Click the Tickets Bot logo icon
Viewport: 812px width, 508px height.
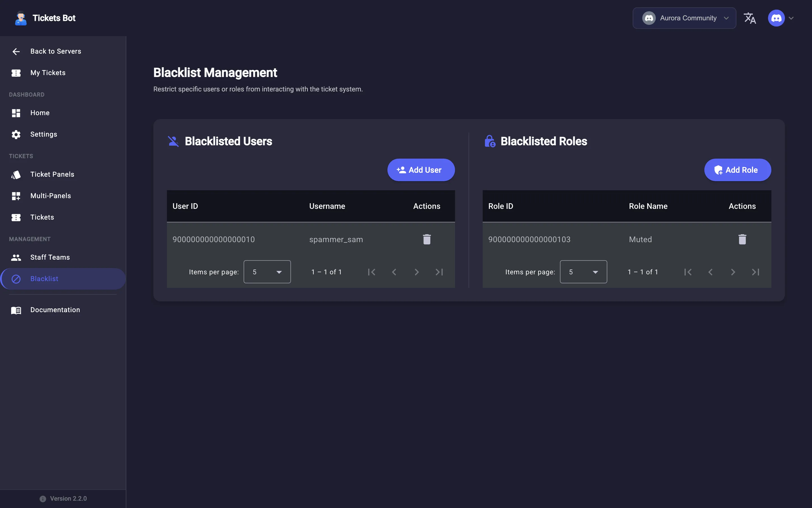coord(21,18)
